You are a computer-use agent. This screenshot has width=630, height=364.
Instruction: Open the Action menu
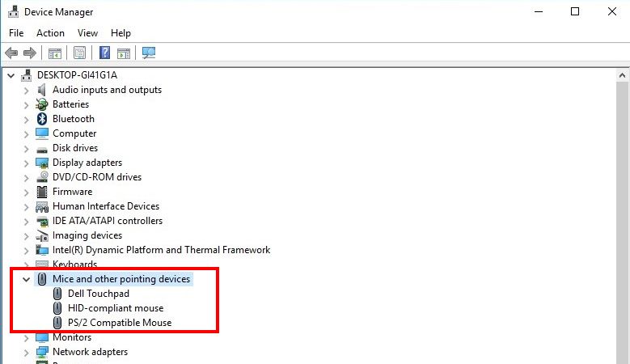[x=50, y=33]
